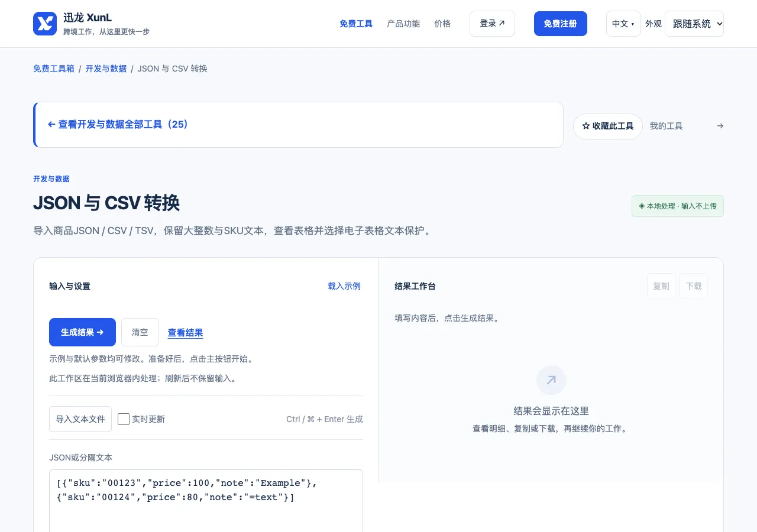Click the 免费注册 button
The height and width of the screenshot is (532, 757).
point(560,24)
